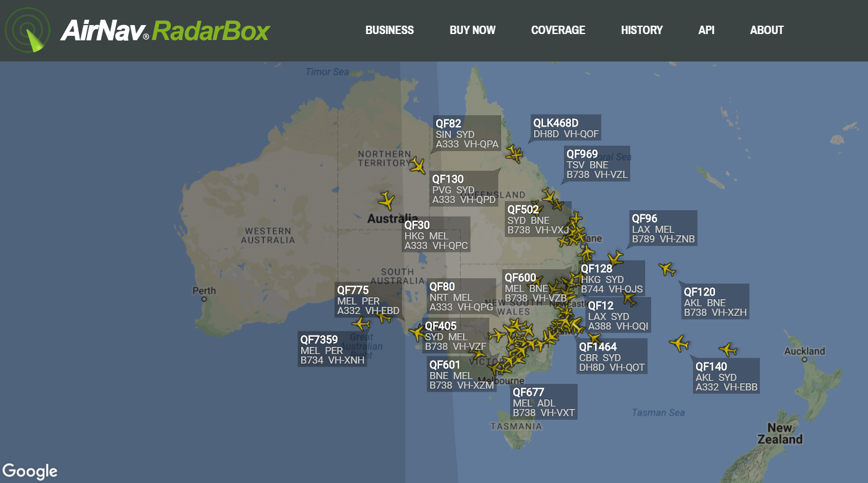Select the QF96 airplane icon
Image resolution: width=868 pixels, height=483 pixels.
point(615,258)
